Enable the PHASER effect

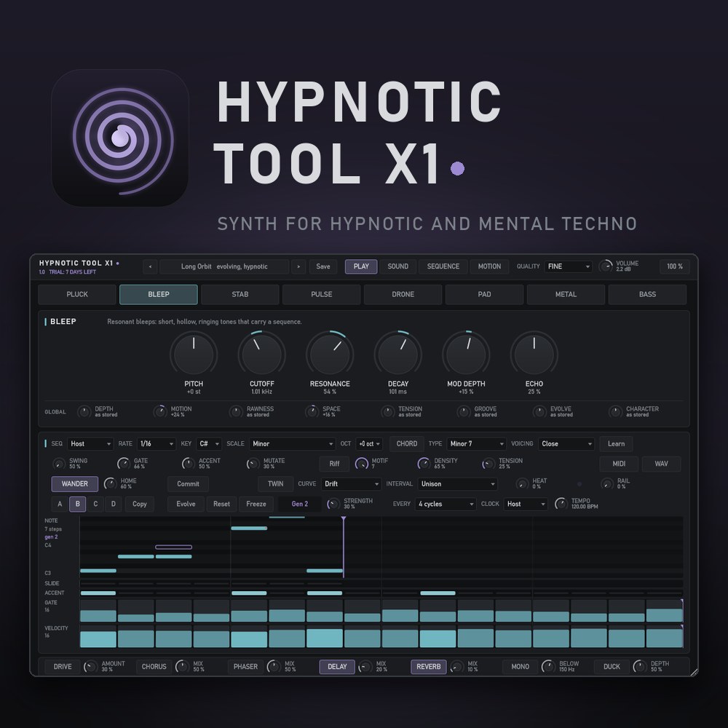click(x=245, y=667)
